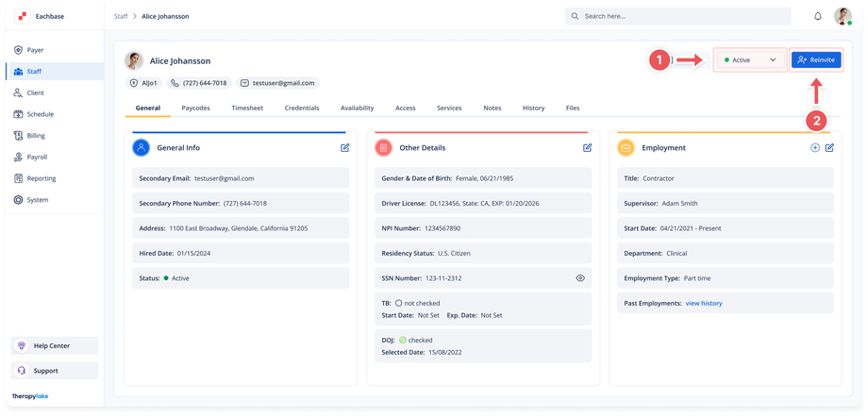Add new employment with plus icon
The height and width of the screenshot is (416, 868).
pyautogui.click(x=815, y=148)
